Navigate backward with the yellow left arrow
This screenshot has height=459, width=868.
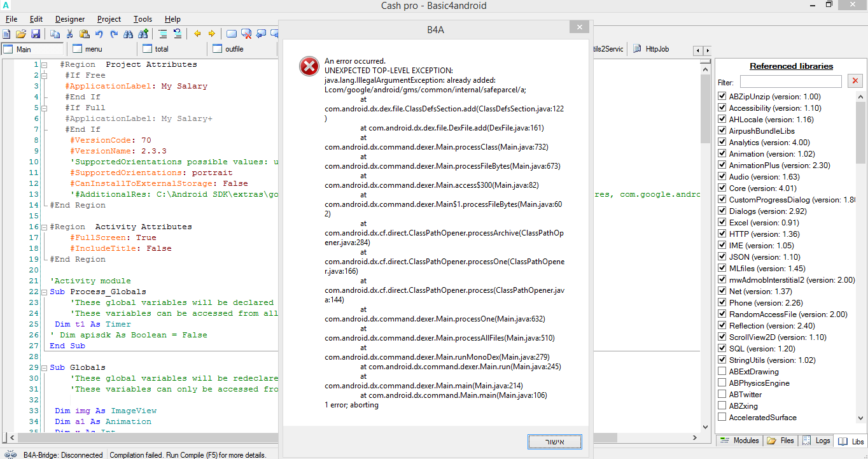pos(197,34)
